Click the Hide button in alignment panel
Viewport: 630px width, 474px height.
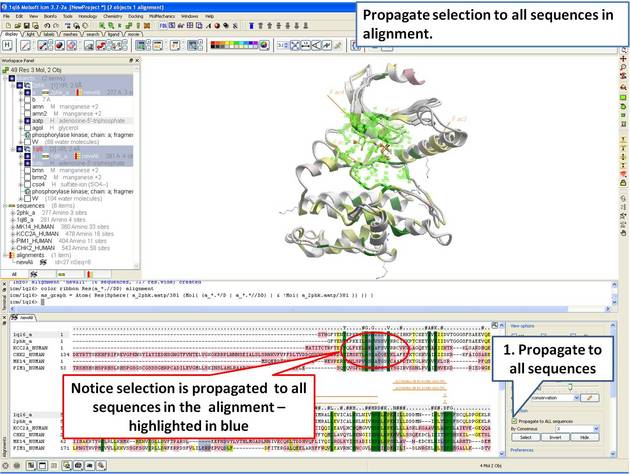click(x=584, y=437)
